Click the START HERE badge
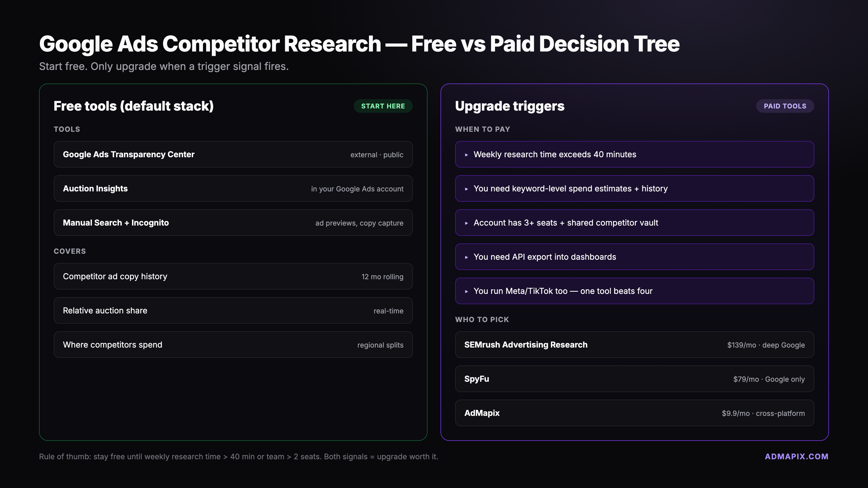The height and width of the screenshot is (488, 868). point(383,106)
